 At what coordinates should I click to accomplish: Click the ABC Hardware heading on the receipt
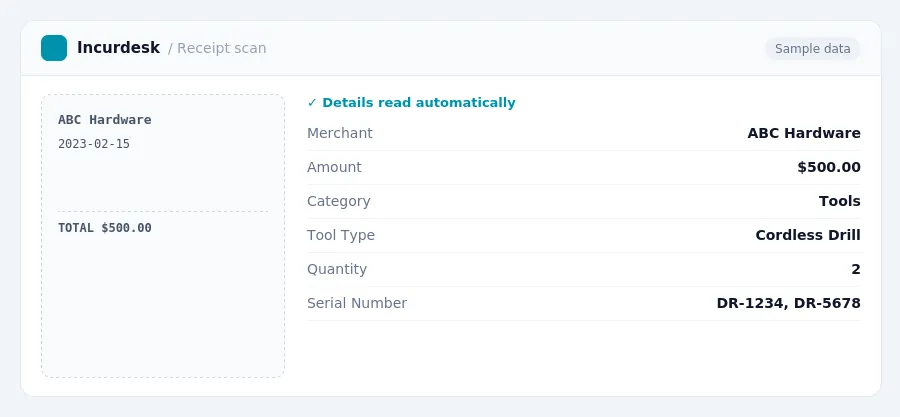tap(104, 120)
